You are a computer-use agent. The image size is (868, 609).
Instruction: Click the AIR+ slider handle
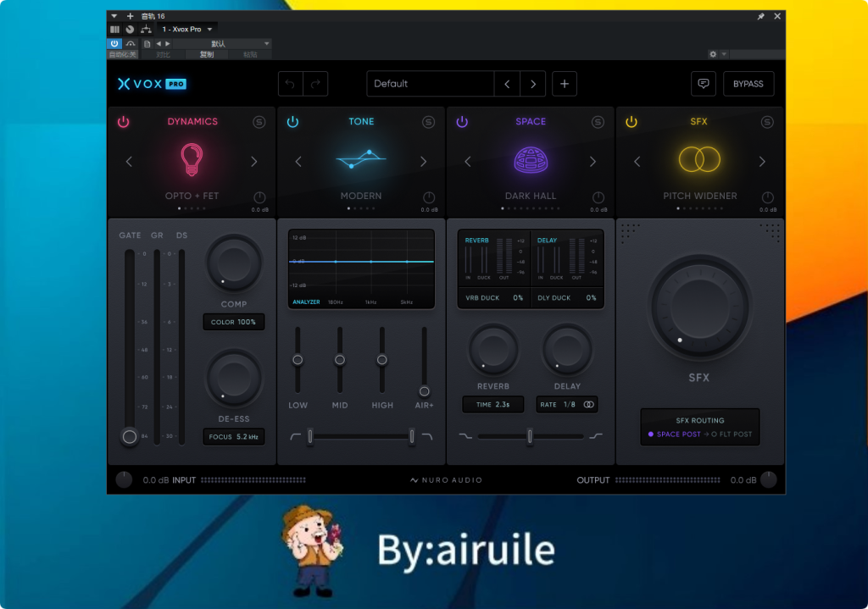[425, 391]
